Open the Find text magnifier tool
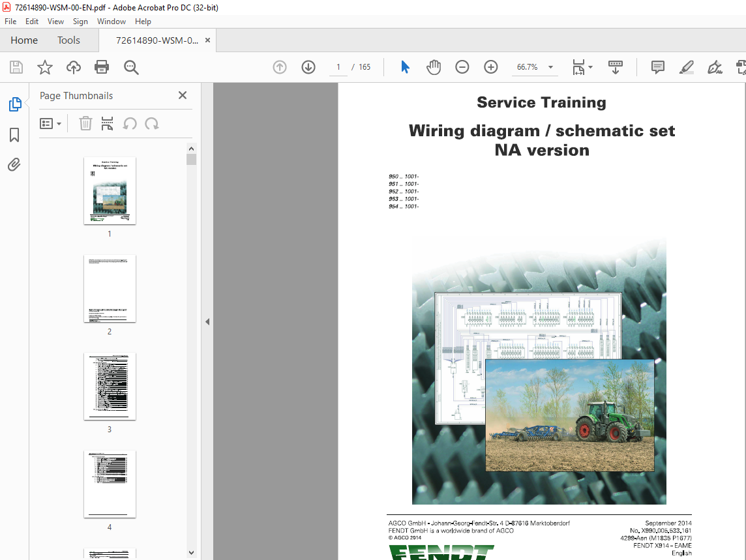This screenshot has width=746, height=560. (x=131, y=67)
